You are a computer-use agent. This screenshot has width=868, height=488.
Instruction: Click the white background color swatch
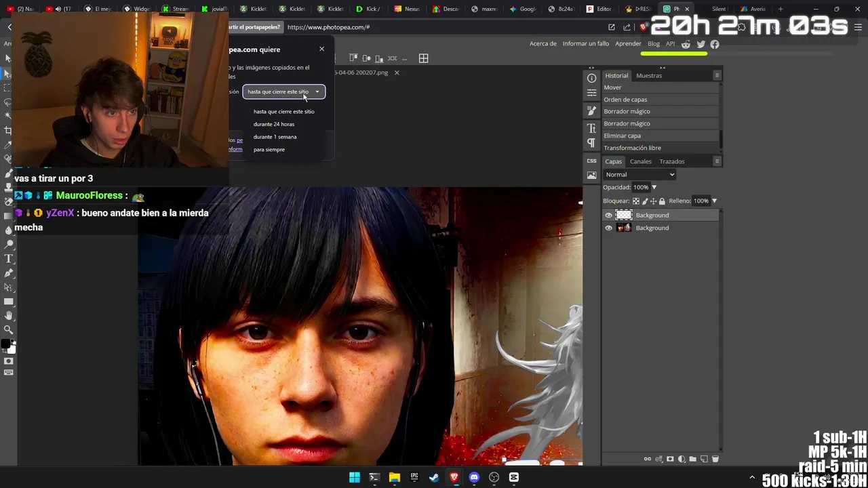click(x=13, y=350)
